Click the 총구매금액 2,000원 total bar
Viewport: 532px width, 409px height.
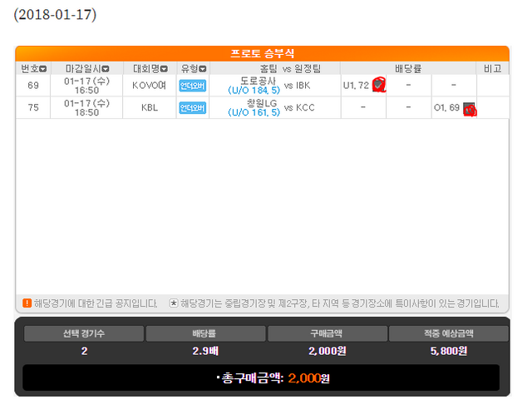(x=261, y=377)
